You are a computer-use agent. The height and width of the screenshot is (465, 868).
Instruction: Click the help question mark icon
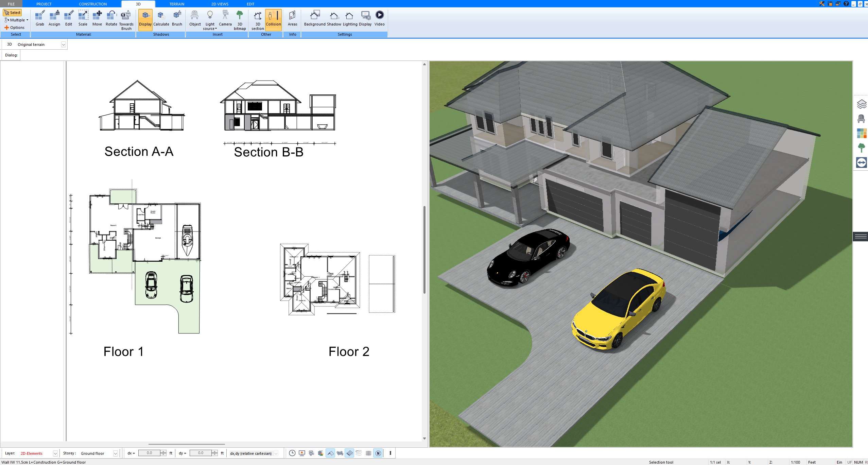846,4
